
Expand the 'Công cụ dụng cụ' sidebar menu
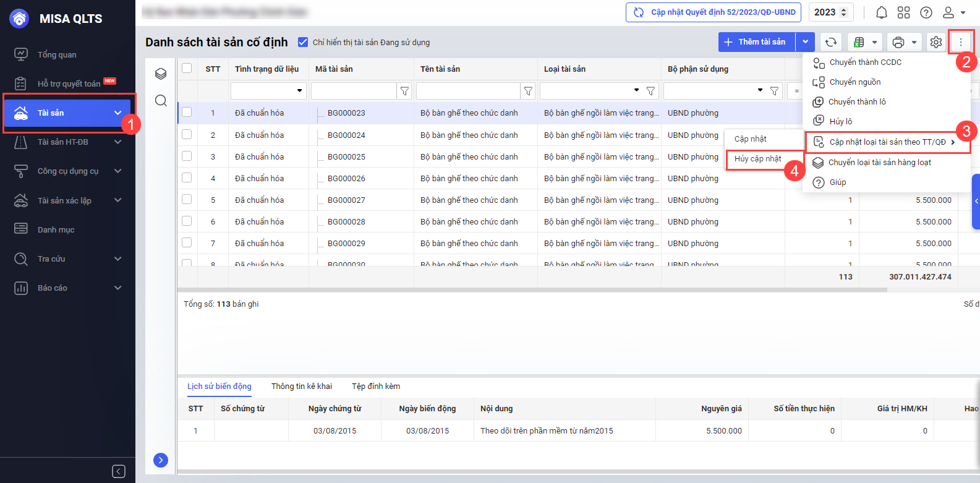coord(68,171)
